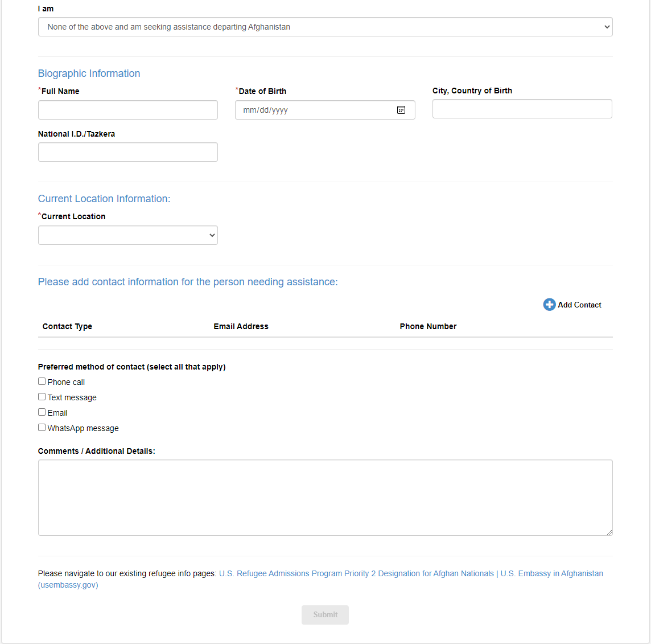Screen dimensions: 651x644
Task: Click the Date of Birth text field
Action: (313, 110)
